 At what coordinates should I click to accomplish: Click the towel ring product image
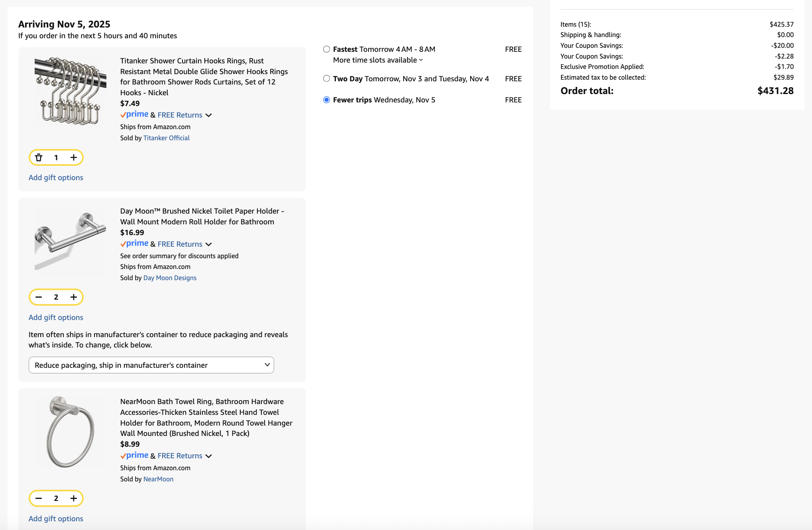click(71, 432)
